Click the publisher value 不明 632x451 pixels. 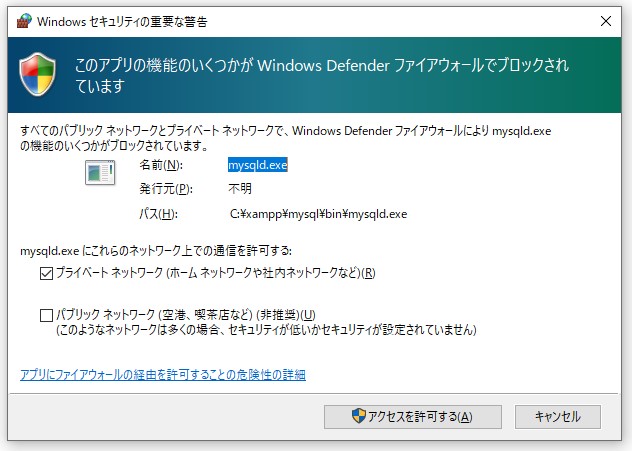click(x=240, y=189)
